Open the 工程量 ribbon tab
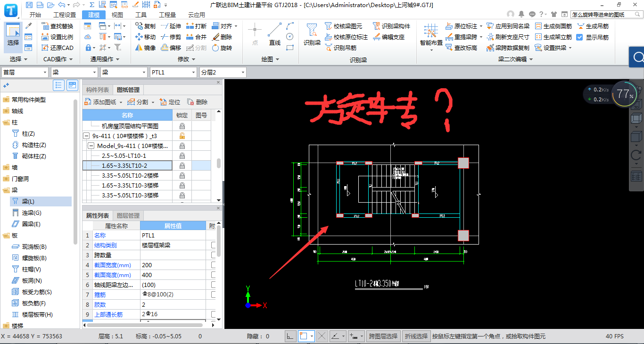 click(167, 15)
